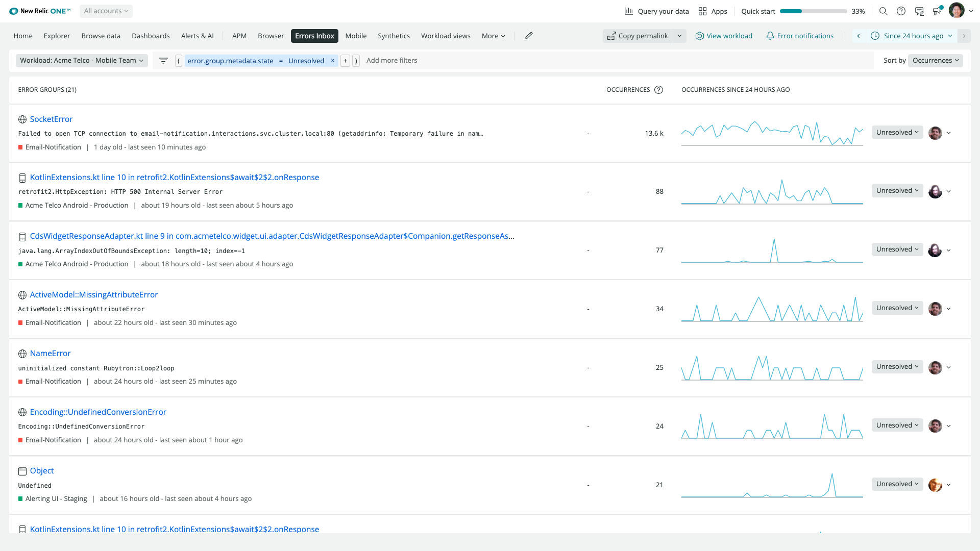The image size is (980, 551).
Task: Click the New Relic ONE logo
Action: (x=39, y=11)
